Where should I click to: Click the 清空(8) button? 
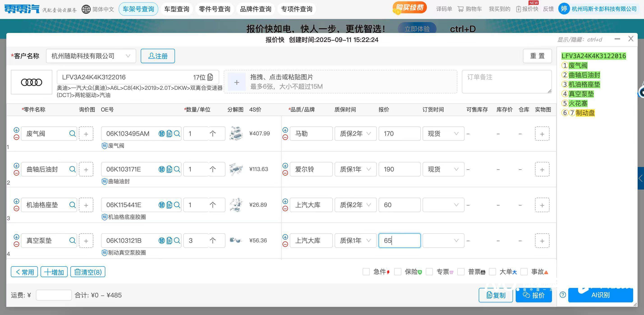88,272
